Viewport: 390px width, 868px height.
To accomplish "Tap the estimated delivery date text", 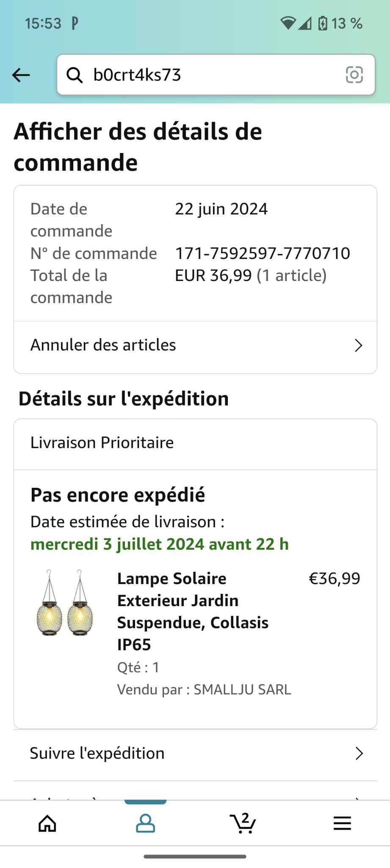I will (160, 544).
